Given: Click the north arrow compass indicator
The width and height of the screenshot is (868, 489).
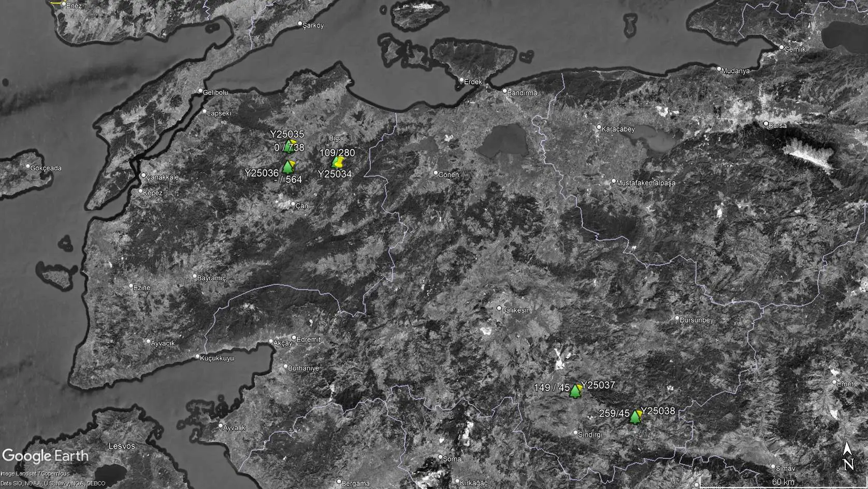Looking at the screenshot, I should (x=848, y=456).
